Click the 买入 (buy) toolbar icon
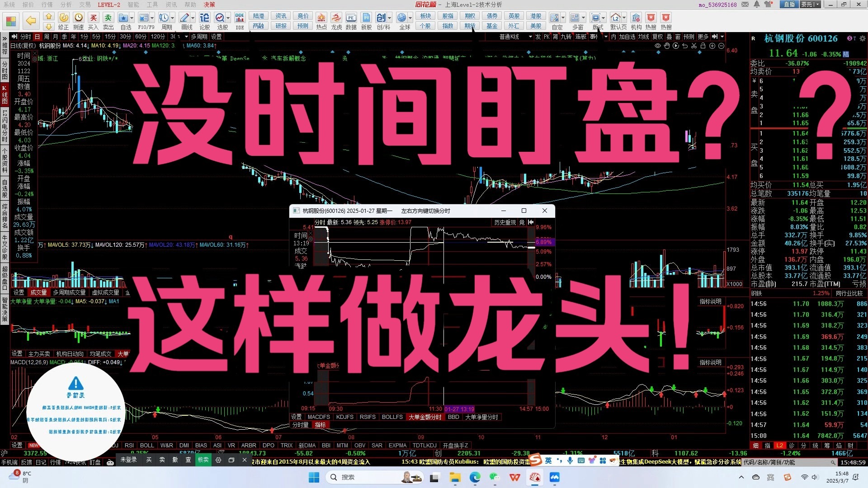The image size is (868, 488). (93, 18)
